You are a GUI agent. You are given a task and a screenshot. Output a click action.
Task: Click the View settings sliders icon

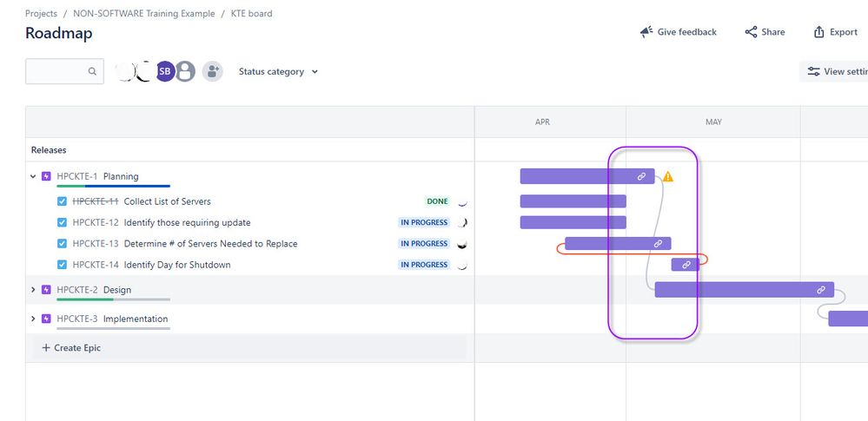point(813,71)
